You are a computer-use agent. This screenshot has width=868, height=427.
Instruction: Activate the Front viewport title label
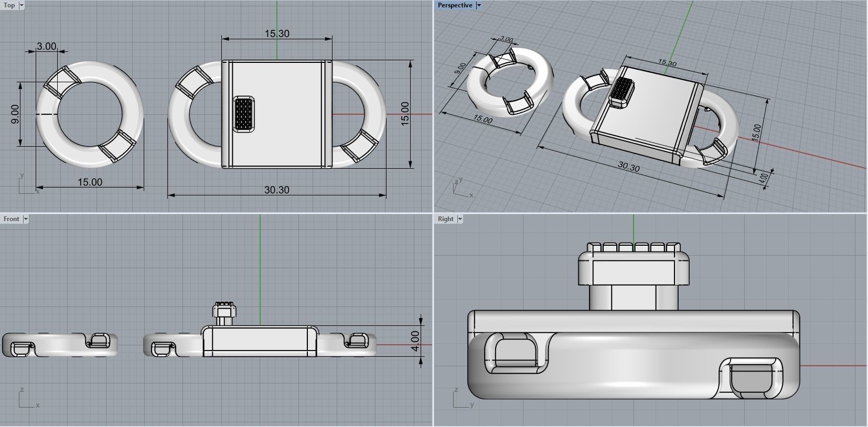pos(12,219)
